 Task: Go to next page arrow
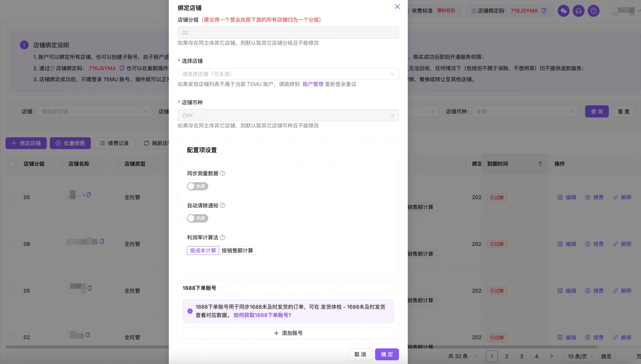coord(552,356)
